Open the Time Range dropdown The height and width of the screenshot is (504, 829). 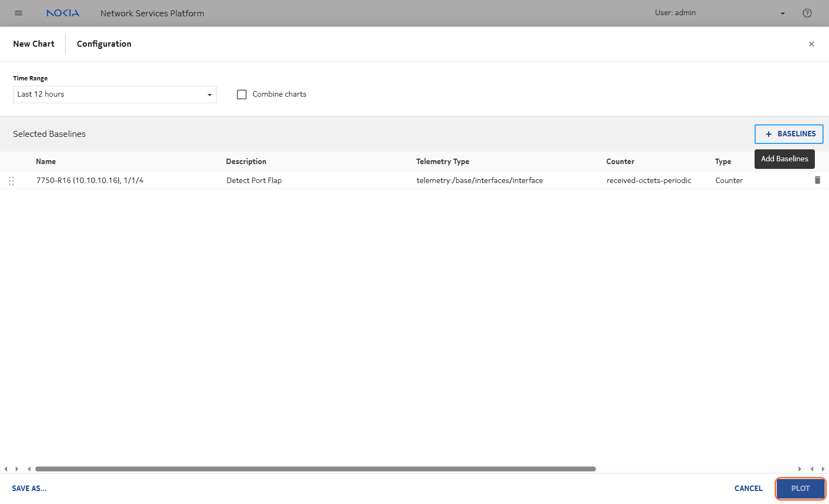115,94
